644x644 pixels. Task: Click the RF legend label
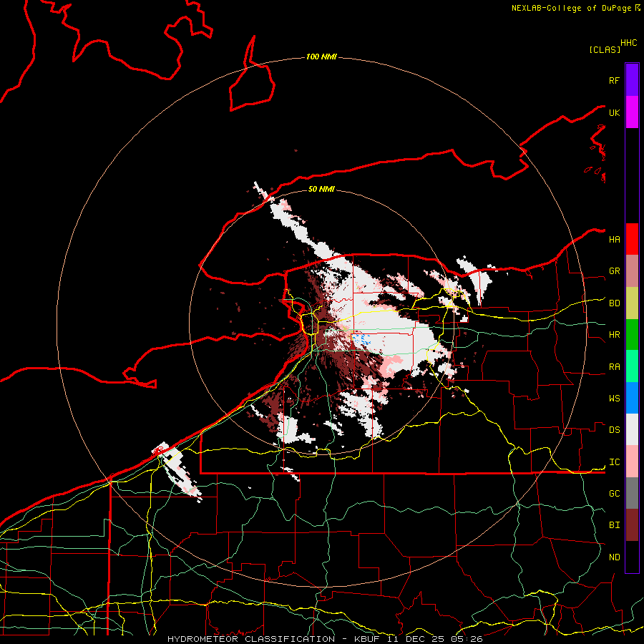tap(614, 80)
